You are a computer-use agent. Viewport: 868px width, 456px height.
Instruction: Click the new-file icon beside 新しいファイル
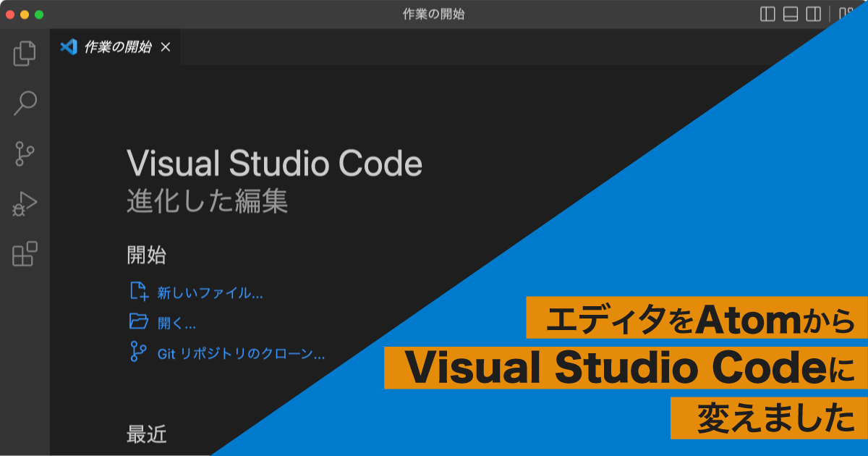[x=138, y=292]
